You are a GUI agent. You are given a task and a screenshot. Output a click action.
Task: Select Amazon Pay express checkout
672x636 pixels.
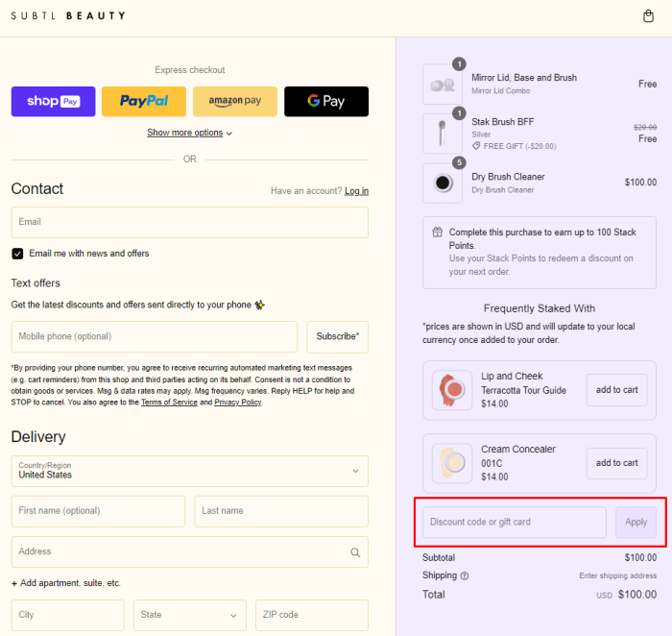tap(235, 101)
